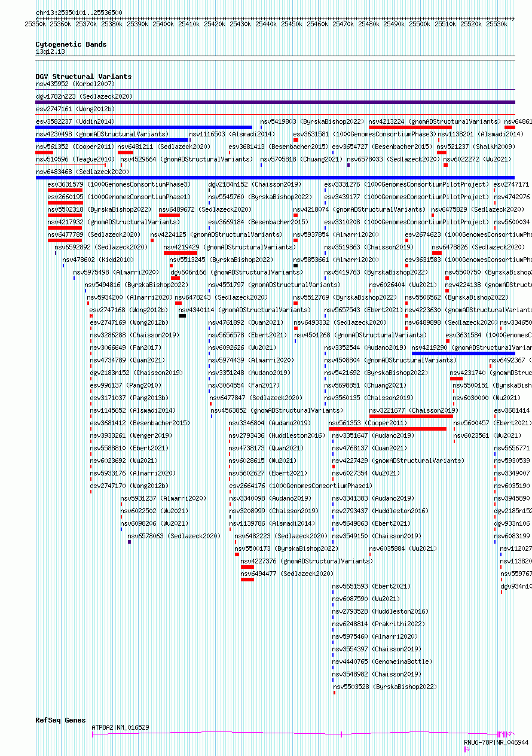This screenshot has width=532, height=756.
Task: Select variant nsv5503528 (ByrskaBishop2022)
Action: coord(384,687)
